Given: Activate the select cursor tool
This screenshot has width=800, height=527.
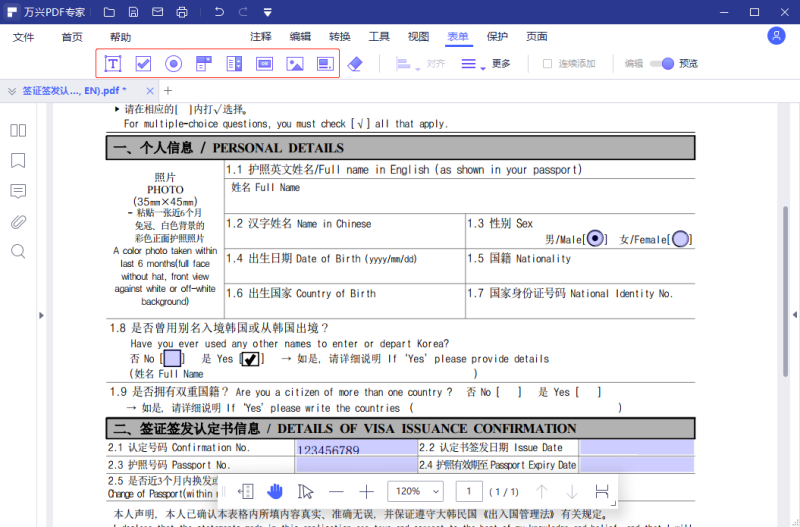Looking at the screenshot, I should click(x=305, y=491).
